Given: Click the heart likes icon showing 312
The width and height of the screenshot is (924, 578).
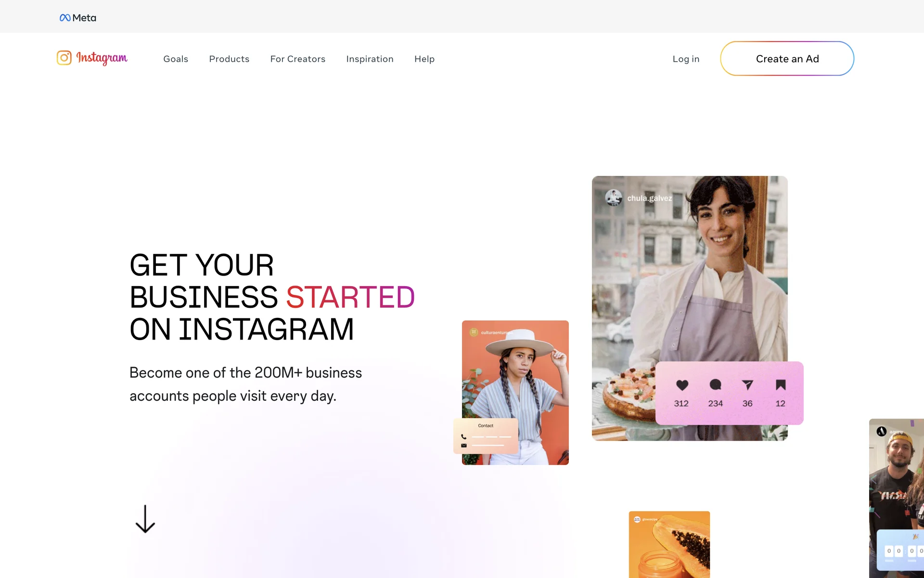Looking at the screenshot, I should [682, 385].
